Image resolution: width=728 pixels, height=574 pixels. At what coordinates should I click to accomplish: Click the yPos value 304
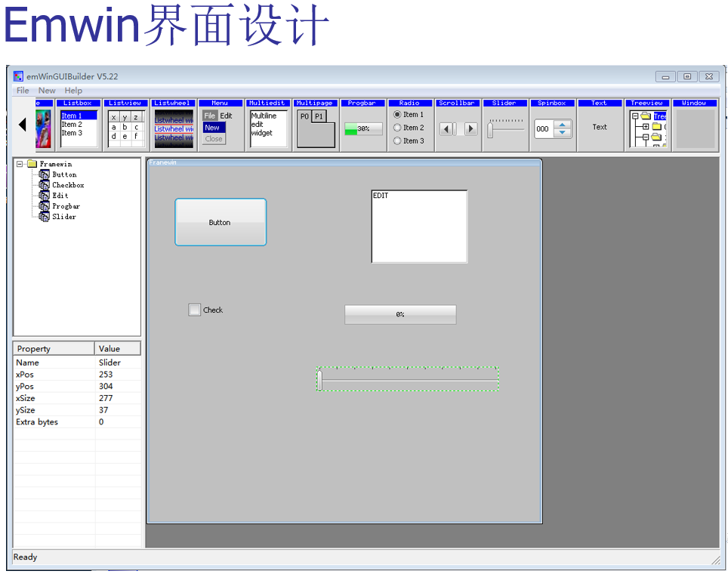point(106,387)
